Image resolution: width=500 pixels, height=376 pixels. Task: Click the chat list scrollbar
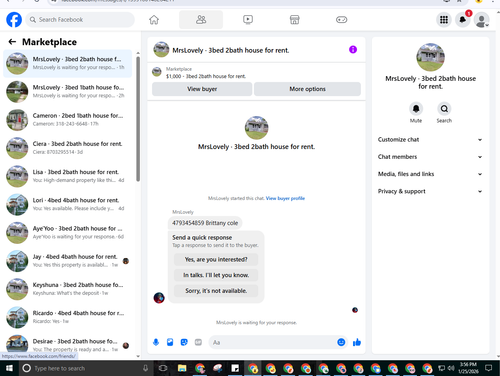click(138, 119)
